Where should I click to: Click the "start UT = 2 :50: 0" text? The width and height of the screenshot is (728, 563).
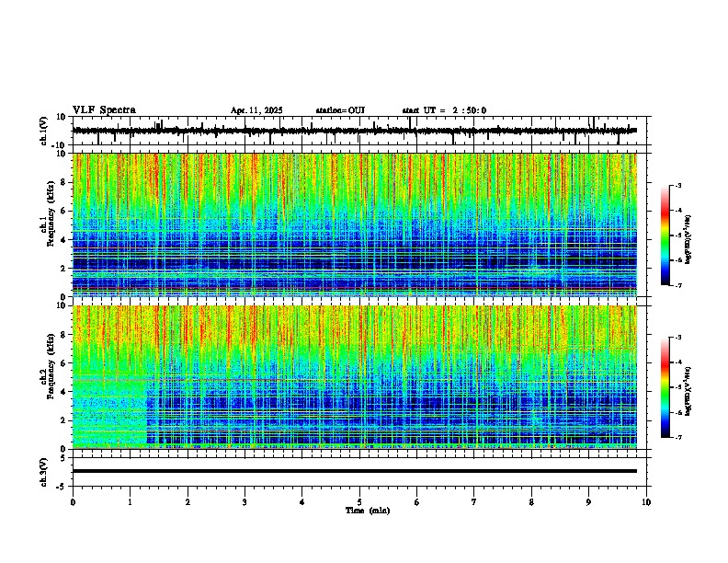click(x=444, y=110)
